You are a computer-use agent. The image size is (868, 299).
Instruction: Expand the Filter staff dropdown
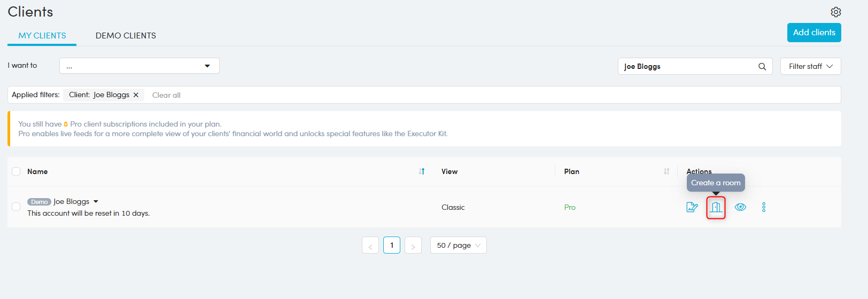coord(810,66)
